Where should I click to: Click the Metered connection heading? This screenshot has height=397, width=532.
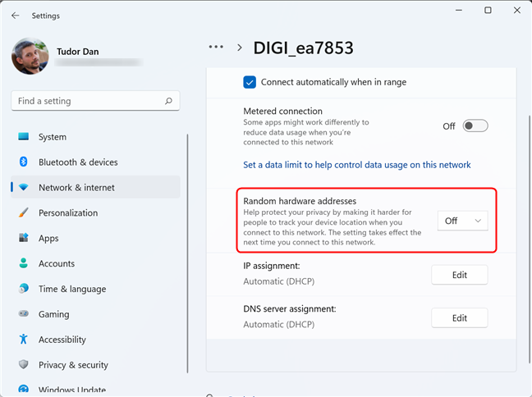tap(282, 112)
